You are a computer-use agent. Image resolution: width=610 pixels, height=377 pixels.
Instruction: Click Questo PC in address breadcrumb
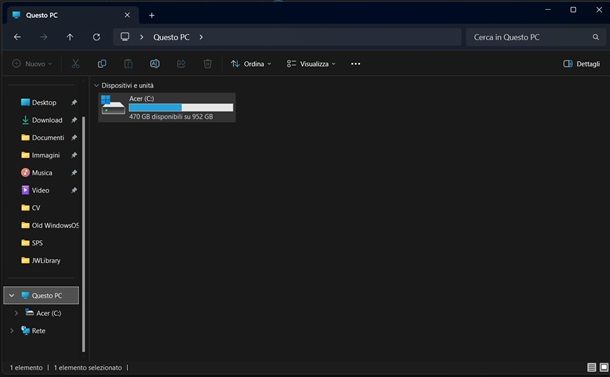[171, 37]
